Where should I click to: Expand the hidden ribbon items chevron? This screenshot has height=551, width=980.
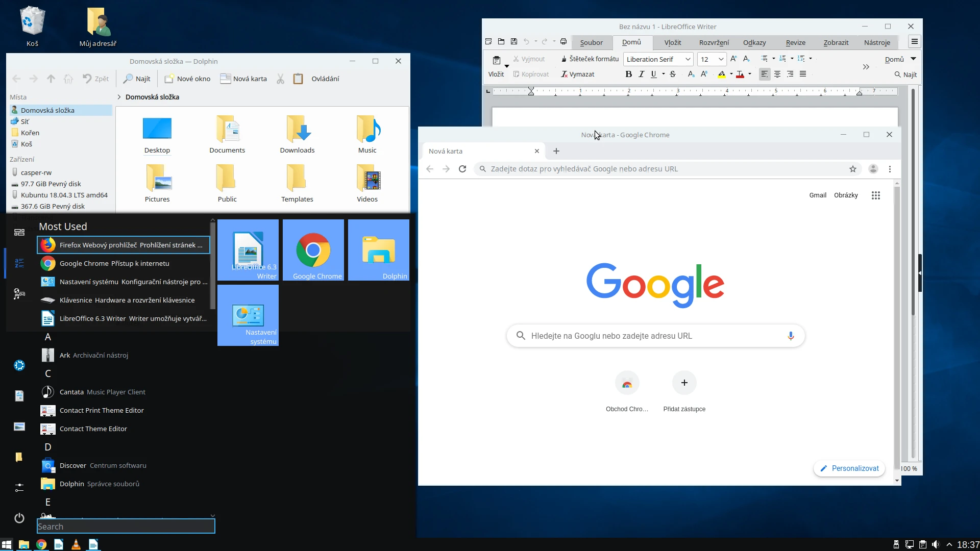click(x=866, y=67)
